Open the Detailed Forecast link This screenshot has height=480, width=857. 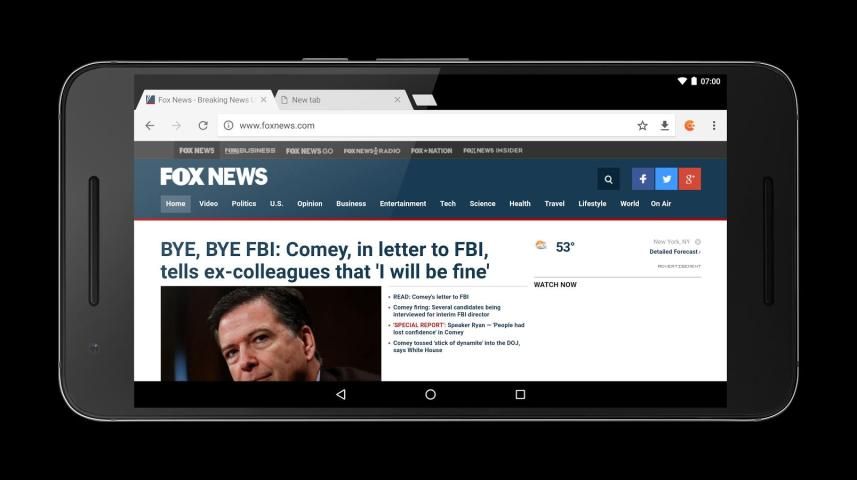click(675, 252)
